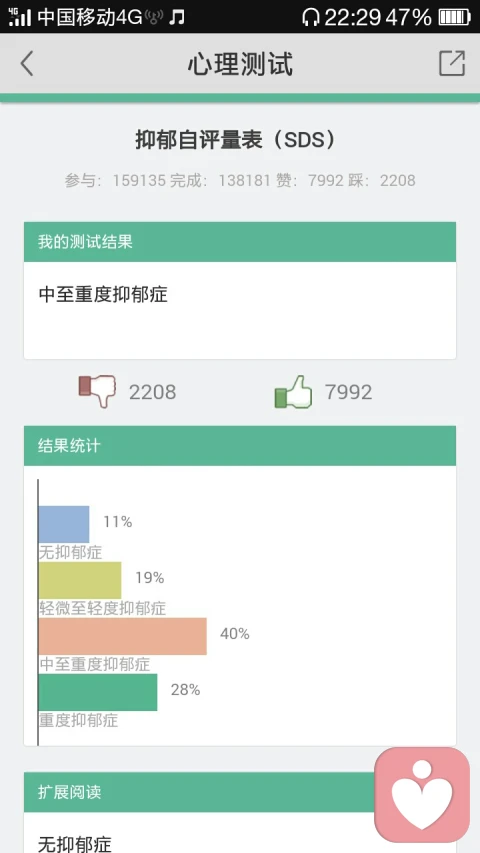This screenshot has width=480, height=853.
Task: Tap the thumbs-up like icon
Action: tap(293, 392)
